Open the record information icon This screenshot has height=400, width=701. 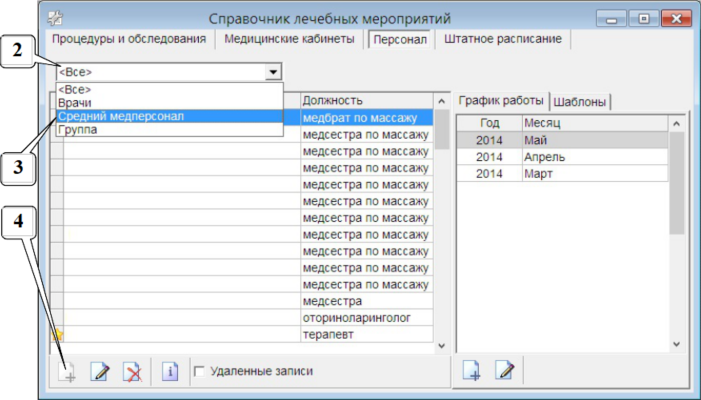click(170, 371)
